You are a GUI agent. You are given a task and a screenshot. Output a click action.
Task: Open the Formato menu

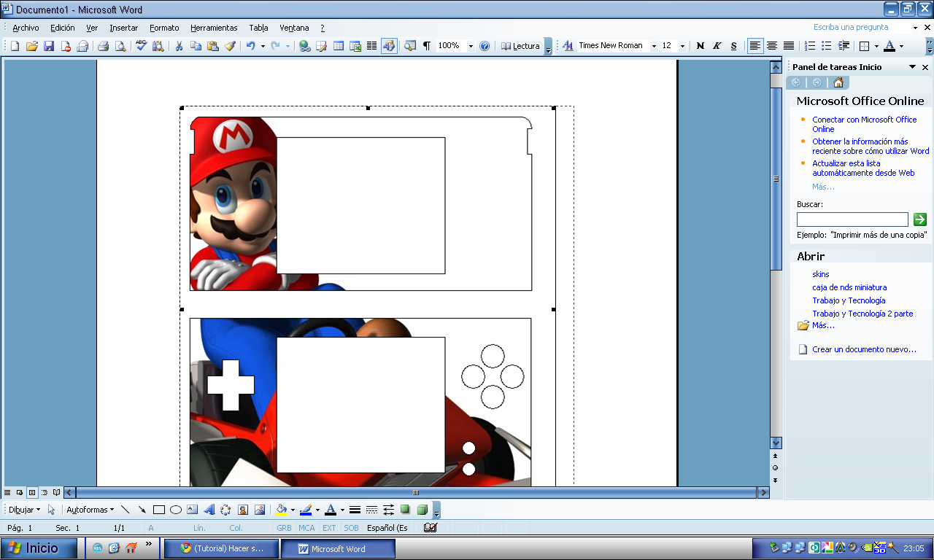pos(164,28)
